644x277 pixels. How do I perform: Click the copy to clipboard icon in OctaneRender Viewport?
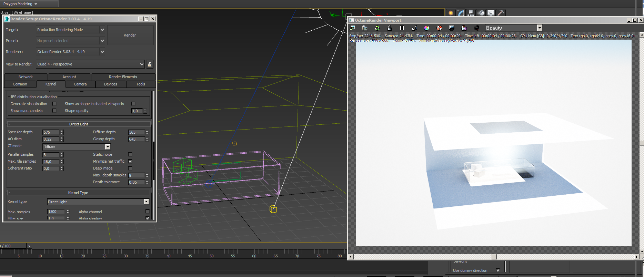point(365,28)
